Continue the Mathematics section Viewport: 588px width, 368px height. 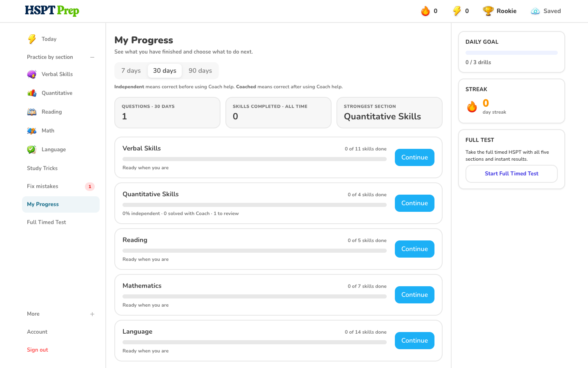tap(414, 295)
